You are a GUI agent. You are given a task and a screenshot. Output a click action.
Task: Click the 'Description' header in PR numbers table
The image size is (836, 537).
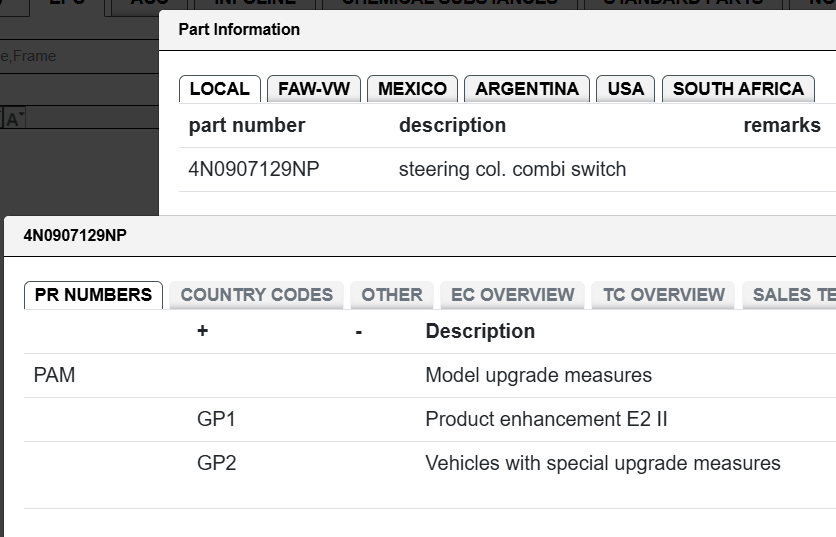(480, 331)
